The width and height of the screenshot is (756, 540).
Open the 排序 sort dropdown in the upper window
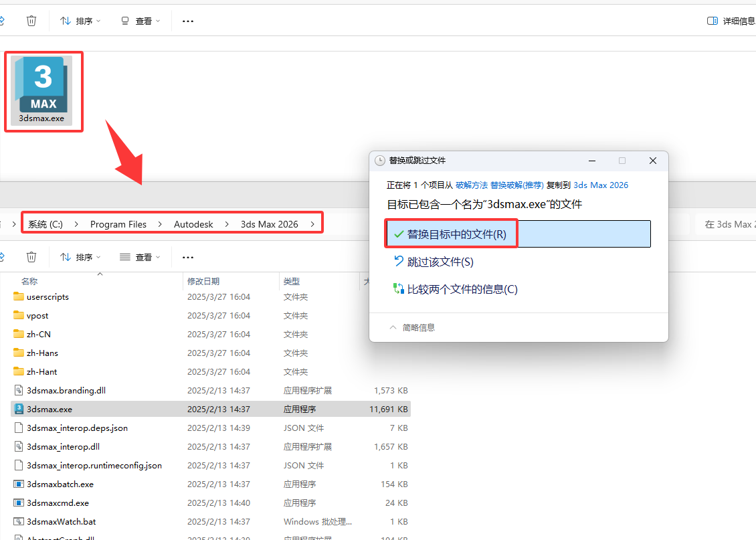pos(80,21)
